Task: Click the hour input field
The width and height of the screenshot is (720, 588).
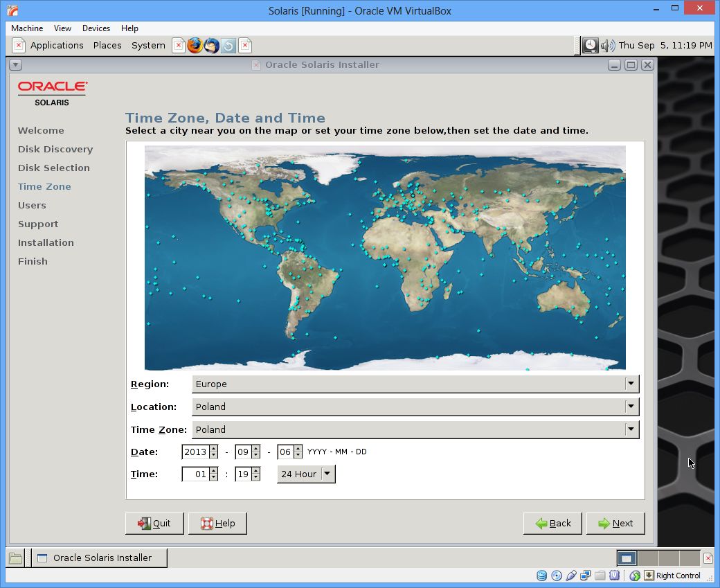Action: coord(196,474)
